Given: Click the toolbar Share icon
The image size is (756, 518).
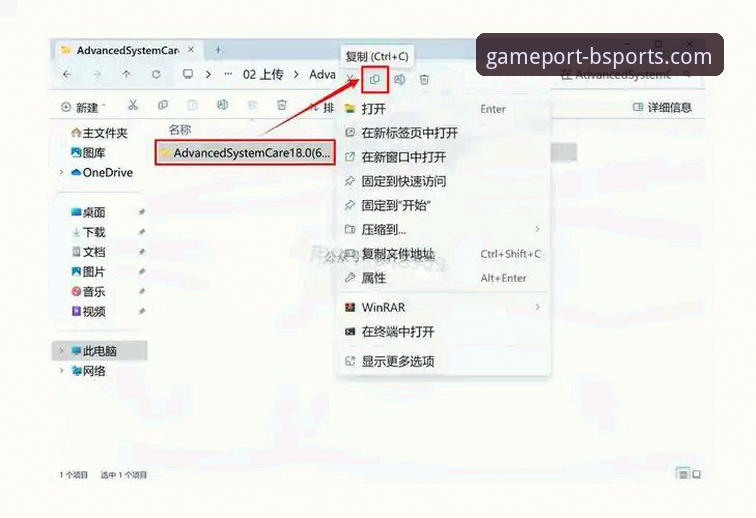Looking at the screenshot, I should tap(252, 105).
